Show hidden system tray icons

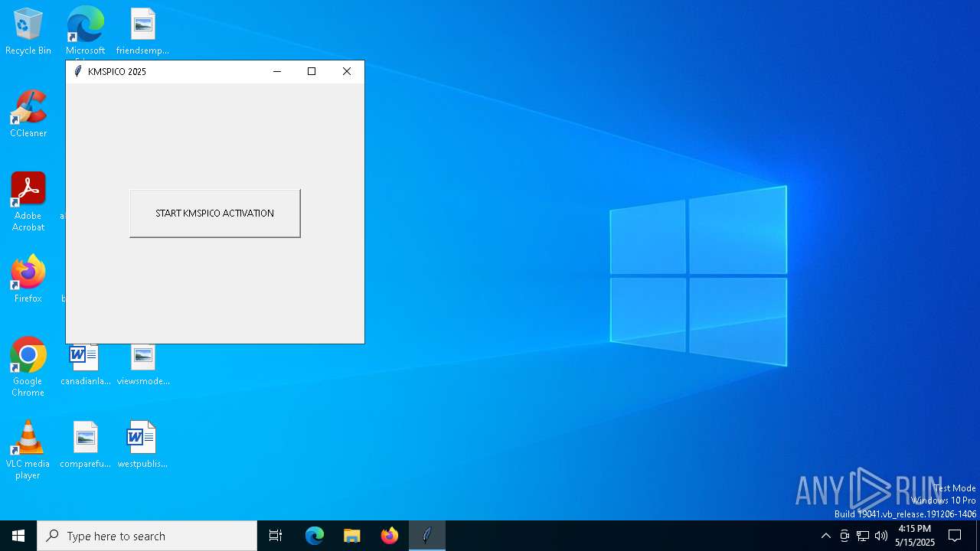pos(825,536)
